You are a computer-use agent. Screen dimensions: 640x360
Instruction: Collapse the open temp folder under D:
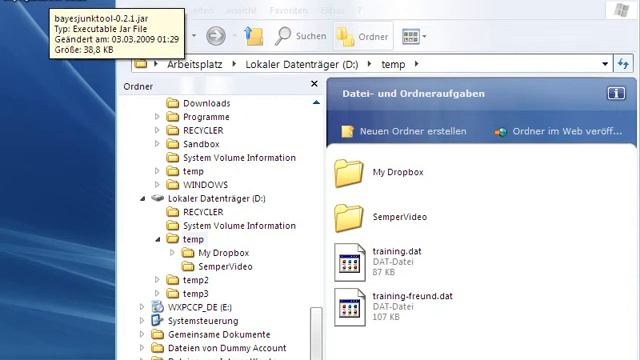158,240
